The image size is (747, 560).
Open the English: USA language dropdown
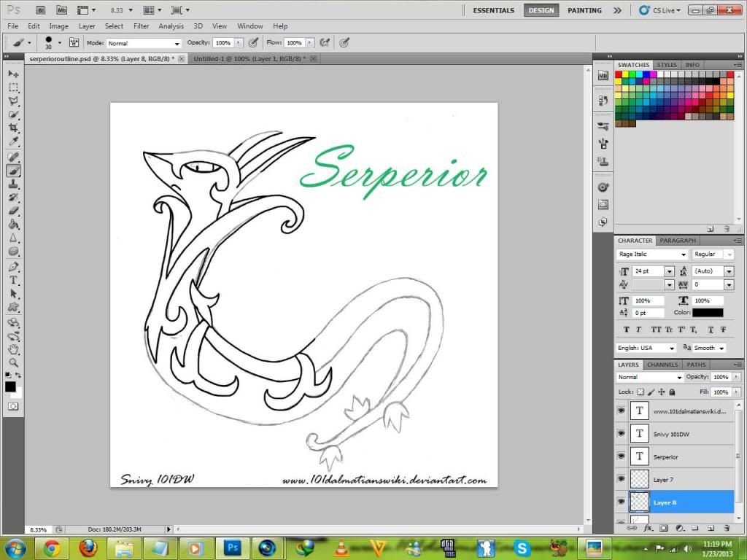pyautogui.click(x=646, y=348)
